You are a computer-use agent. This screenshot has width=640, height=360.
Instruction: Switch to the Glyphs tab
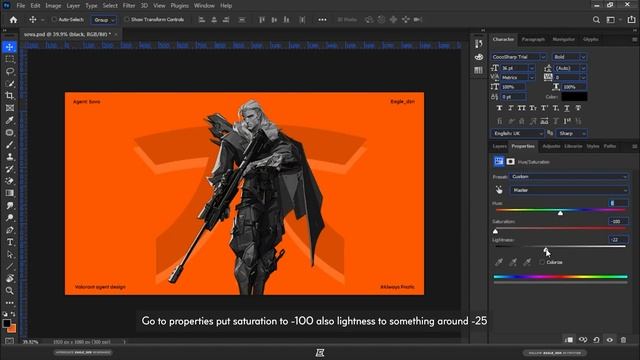tap(591, 39)
